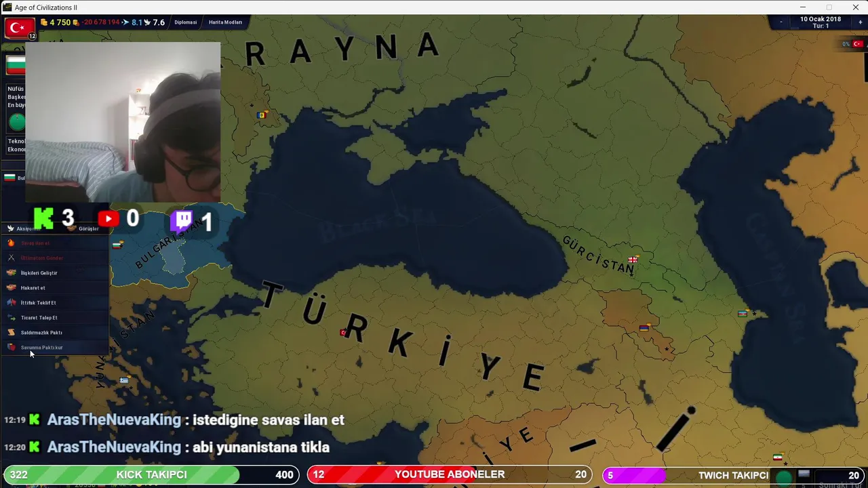This screenshot has height=488, width=868.
Task: Decrease game speed with minus button
Action: 781,22
